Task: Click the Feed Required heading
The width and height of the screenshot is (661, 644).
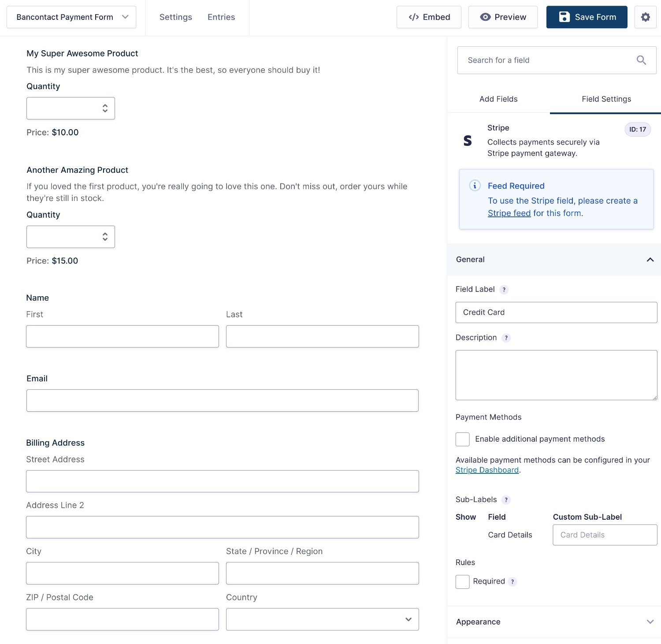Action: [x=516, y=186]
